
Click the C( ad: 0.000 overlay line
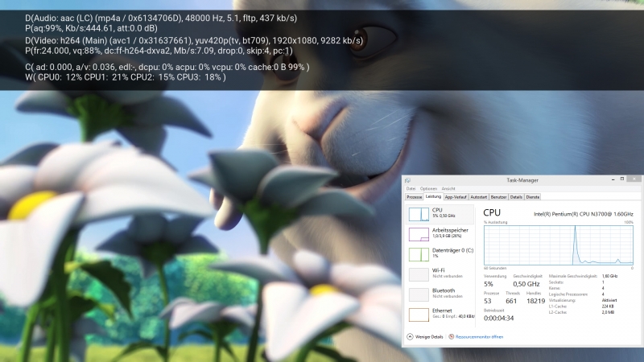[167, 67]
